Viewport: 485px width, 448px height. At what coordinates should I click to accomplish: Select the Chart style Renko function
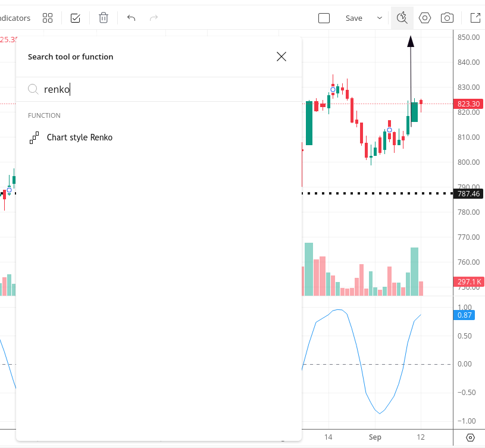80,137
